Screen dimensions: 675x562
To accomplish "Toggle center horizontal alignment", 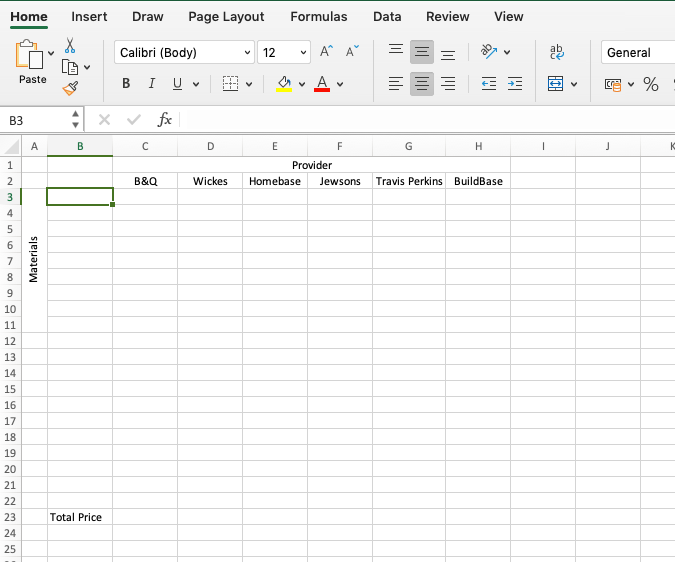I will [x=422, y=83].
